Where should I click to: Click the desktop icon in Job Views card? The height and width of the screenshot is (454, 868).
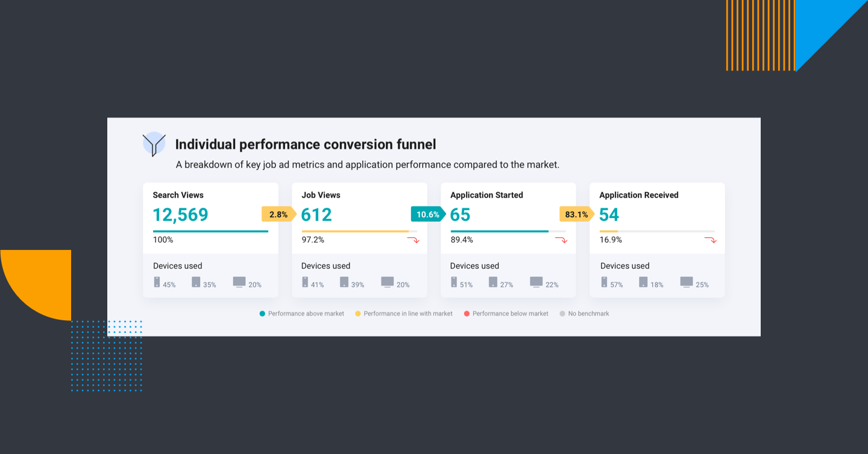387,282
